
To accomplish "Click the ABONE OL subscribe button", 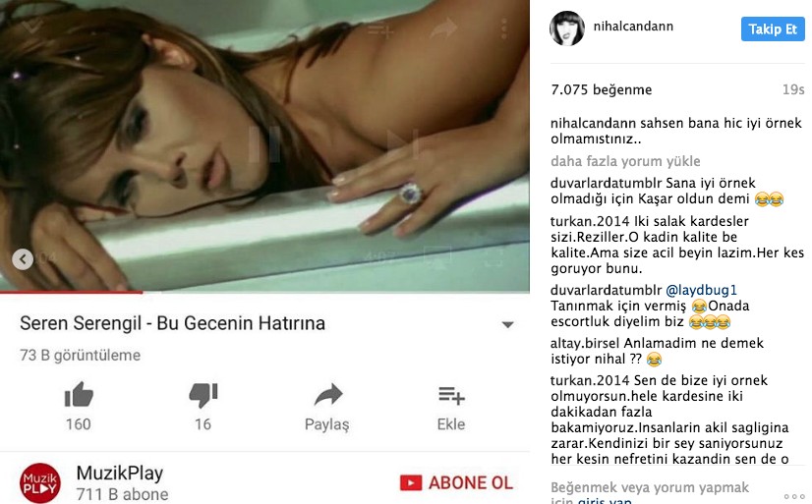I will click(x=456, y=482).
